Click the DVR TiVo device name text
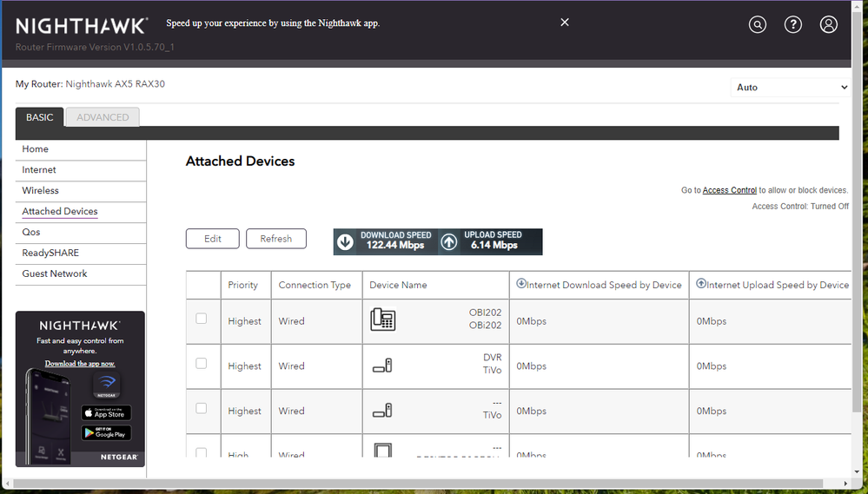Viewport: 868px width, 494px height. (x=492, y=364)
